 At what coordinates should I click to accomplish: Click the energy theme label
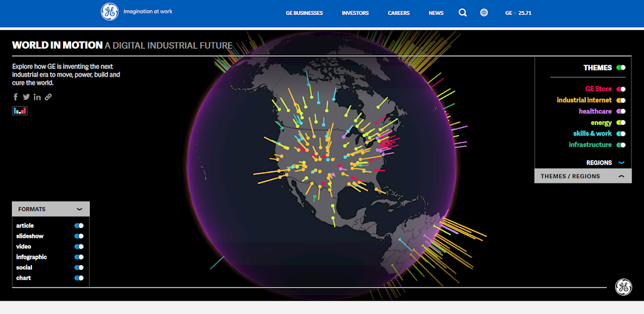602,122
